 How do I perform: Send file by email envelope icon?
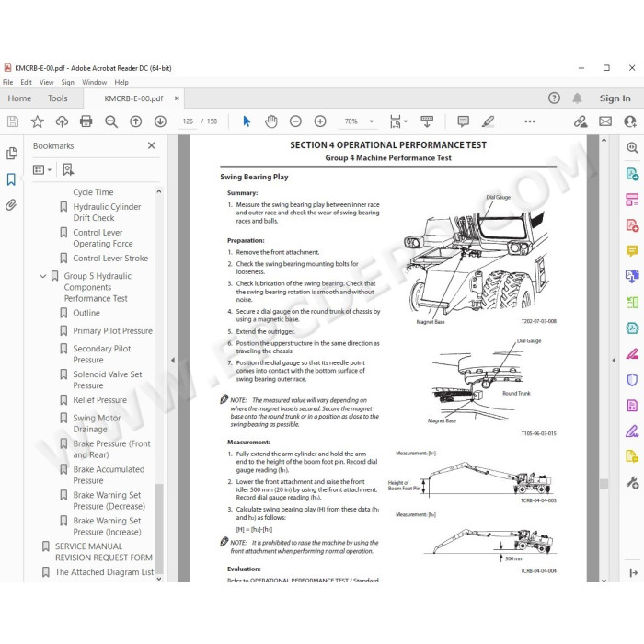click(x=605, y=121)
